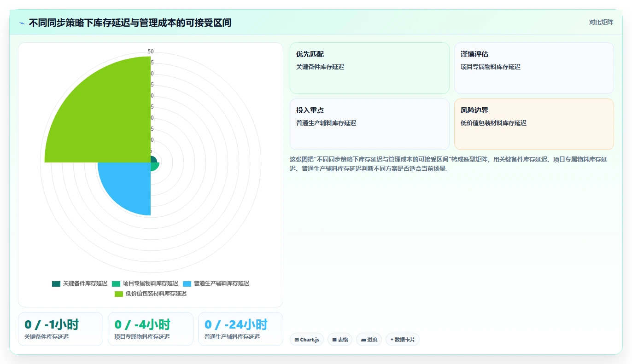632x364 pixels.
Task: Select the 表格 chip
Action: click(340, 340)
